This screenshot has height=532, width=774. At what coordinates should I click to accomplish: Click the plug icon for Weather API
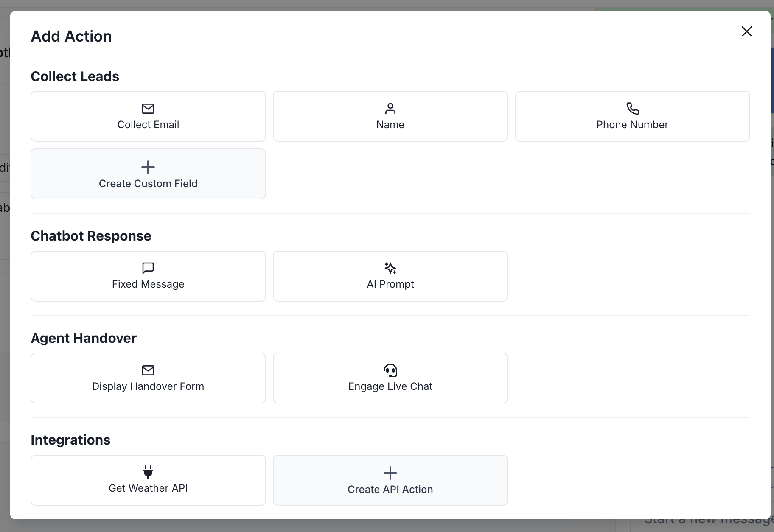[x=148, y=472]
